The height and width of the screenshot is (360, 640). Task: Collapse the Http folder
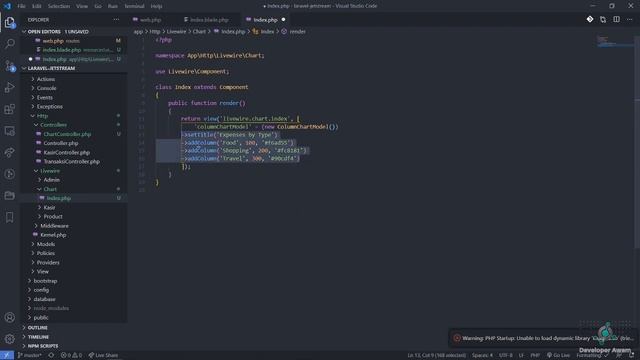pyautogui.click(x=42, y=116)
